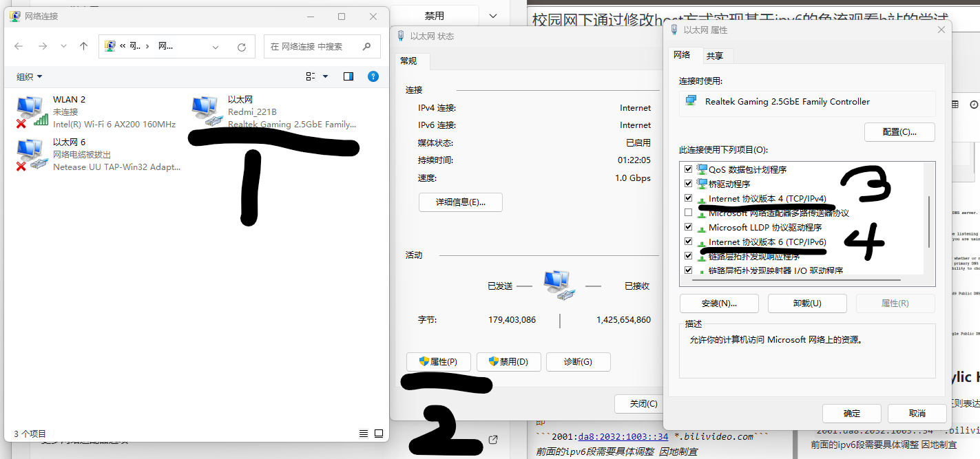
Task: Enable Microsoft 网络适配器多路传送器协议 checkbox
Action: tap(688, 213)
